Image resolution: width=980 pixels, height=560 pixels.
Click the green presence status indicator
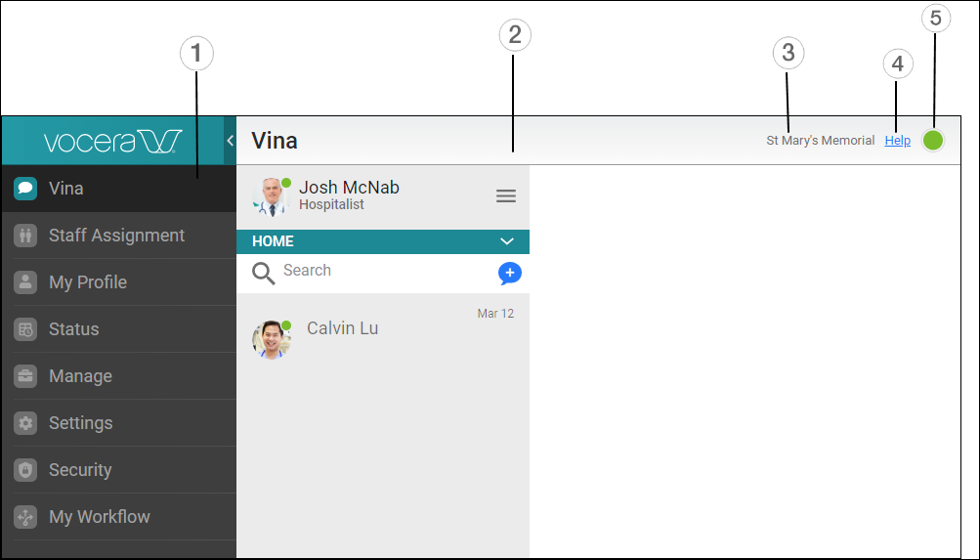[933, 141]
